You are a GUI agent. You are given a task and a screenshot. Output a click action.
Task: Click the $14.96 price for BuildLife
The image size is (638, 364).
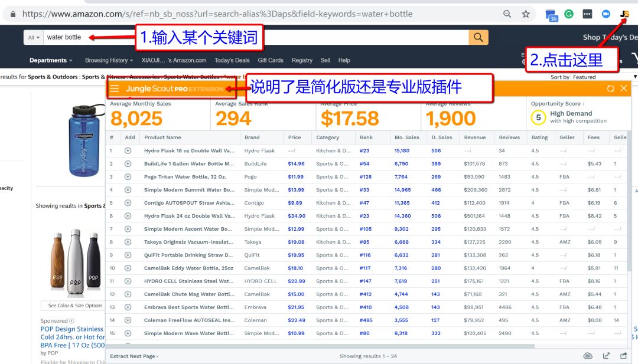[296, 164]
